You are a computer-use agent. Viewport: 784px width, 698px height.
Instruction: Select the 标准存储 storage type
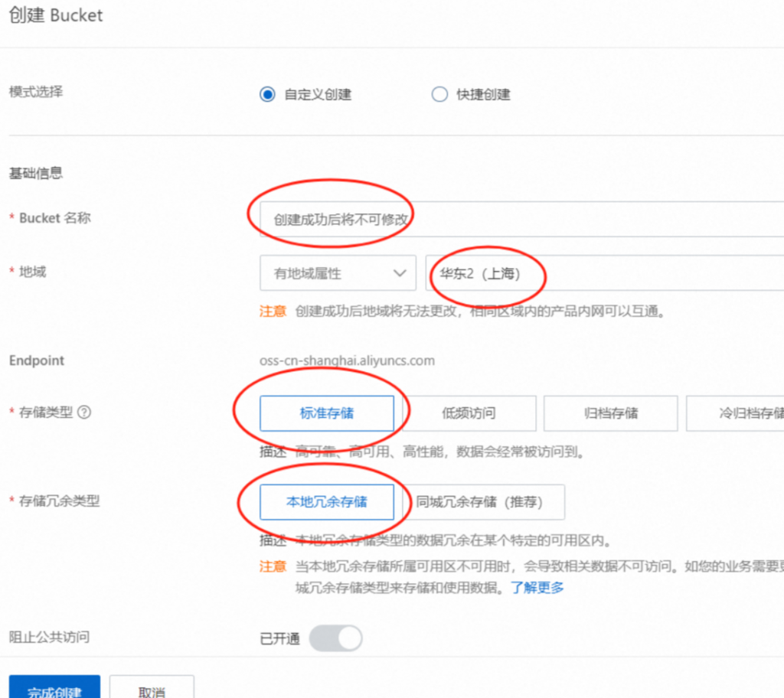click(327, 413)
